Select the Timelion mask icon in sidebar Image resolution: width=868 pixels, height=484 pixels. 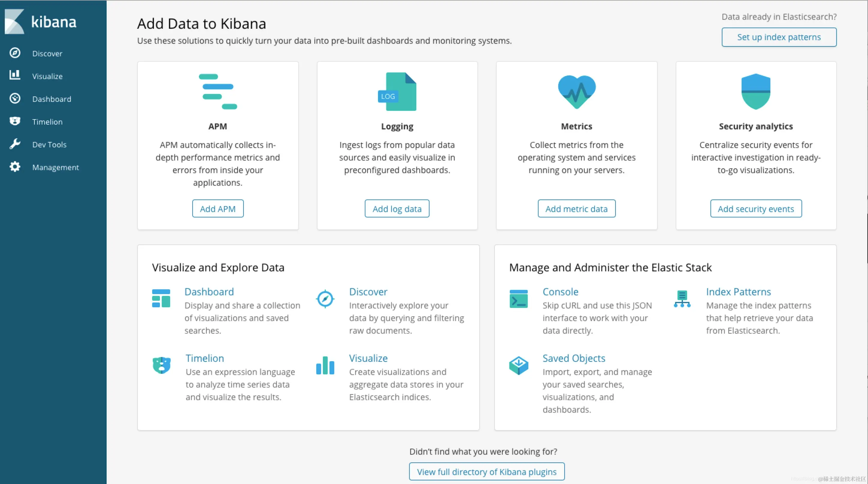coord(15,121)
